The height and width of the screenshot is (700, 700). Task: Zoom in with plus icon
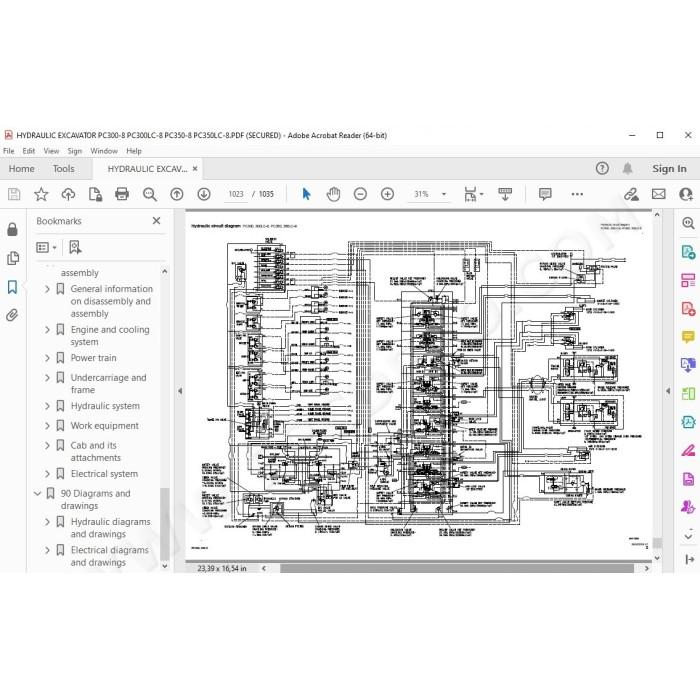pos(388,194)
